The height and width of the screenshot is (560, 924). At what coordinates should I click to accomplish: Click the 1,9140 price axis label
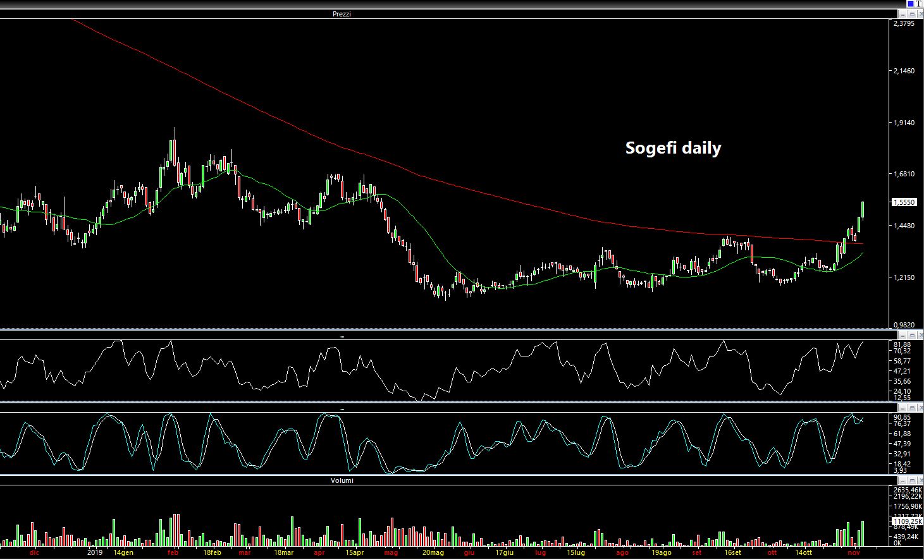tap(904, 123)
